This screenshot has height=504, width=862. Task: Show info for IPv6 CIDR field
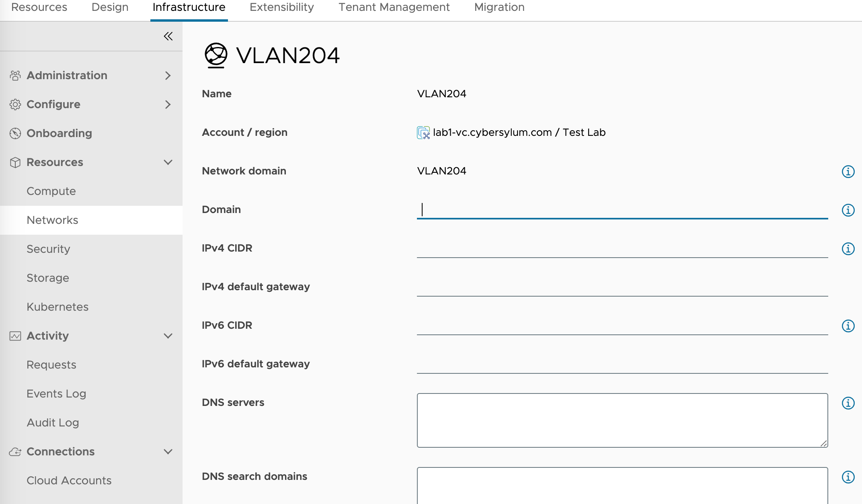click(848, 326)
